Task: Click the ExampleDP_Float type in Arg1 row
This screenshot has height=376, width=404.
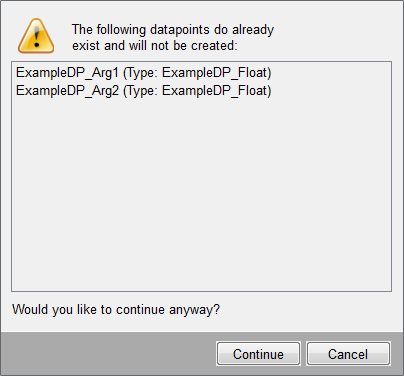Action: (x=215, y=73)
